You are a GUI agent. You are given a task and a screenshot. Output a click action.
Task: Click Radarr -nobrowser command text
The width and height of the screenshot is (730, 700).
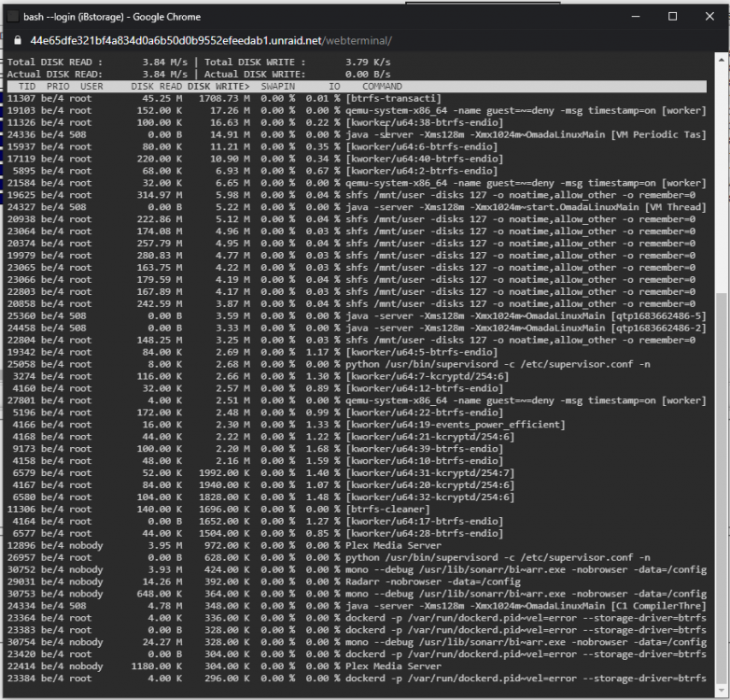[433, 581]
